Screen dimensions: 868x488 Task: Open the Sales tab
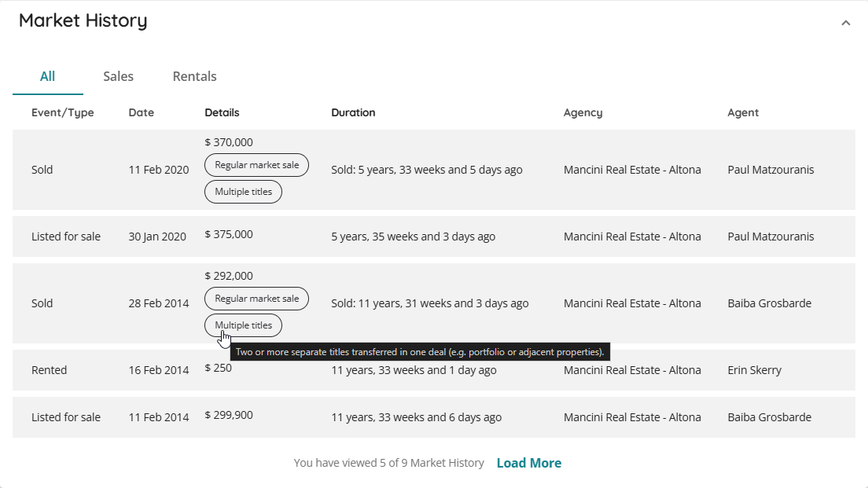pos(118,76)
